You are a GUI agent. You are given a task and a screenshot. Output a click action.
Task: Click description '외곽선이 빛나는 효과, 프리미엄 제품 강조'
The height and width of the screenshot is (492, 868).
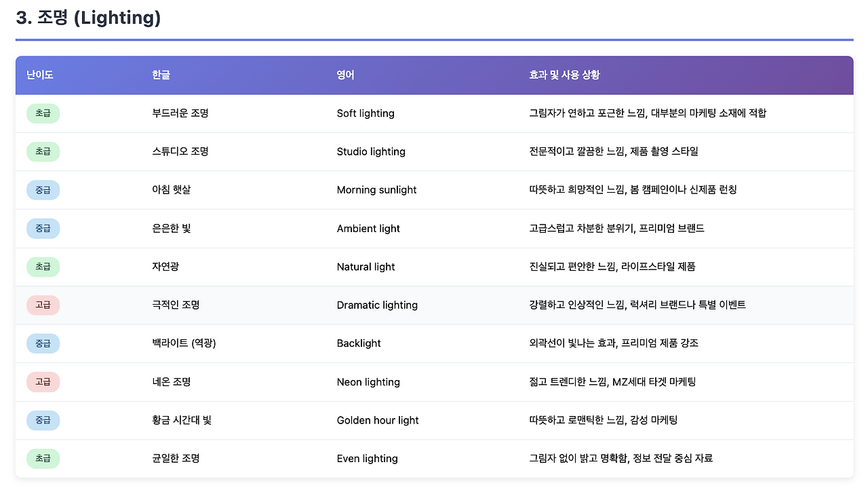point(614,343)
